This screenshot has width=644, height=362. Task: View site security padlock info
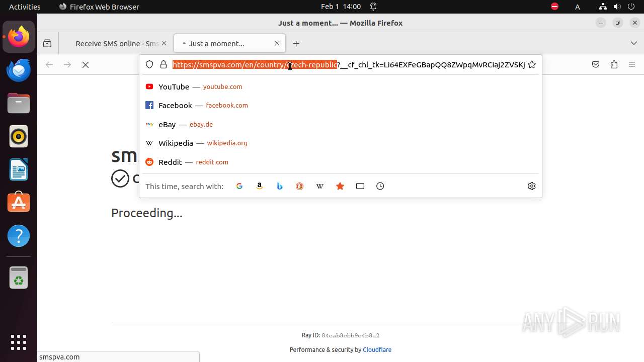(164, 65)
